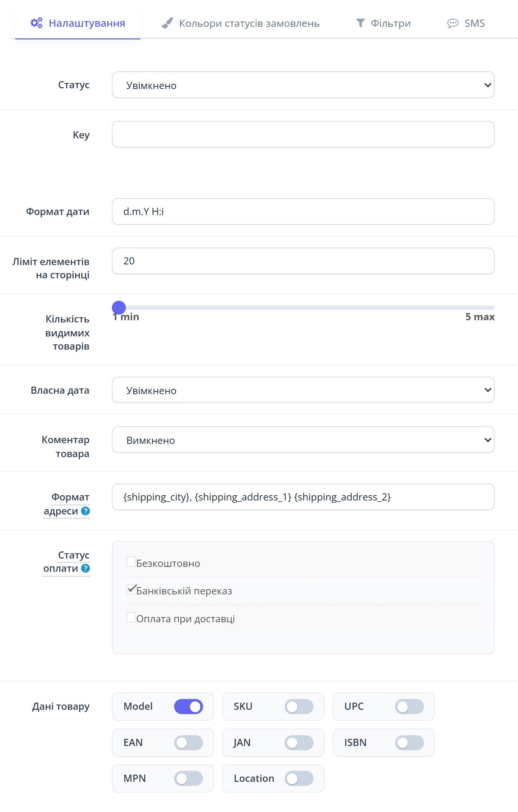Switch to Кольори статусів замовлень tab

[x=240, y=23]
